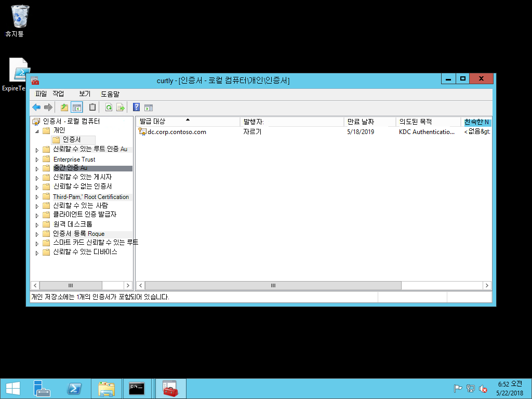Toggle the console tree show/hide icon
The image size is (532, 399).
tap(77, 108)
